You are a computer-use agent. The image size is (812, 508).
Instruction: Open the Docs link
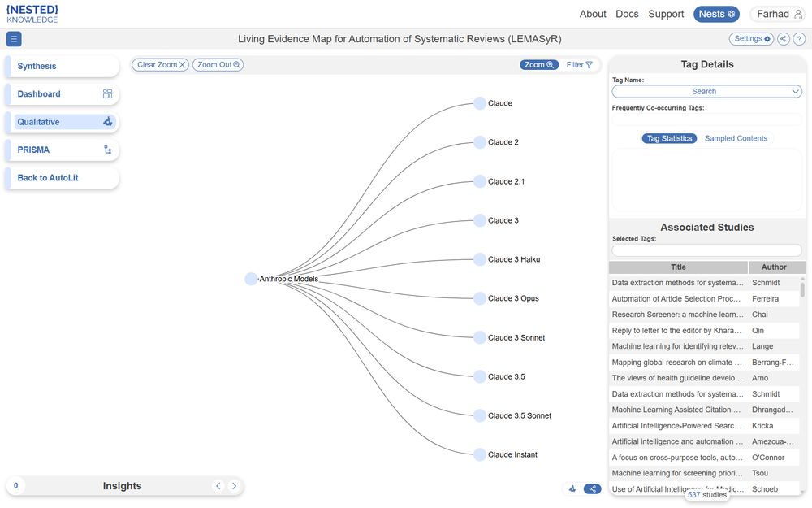[627, 14]
